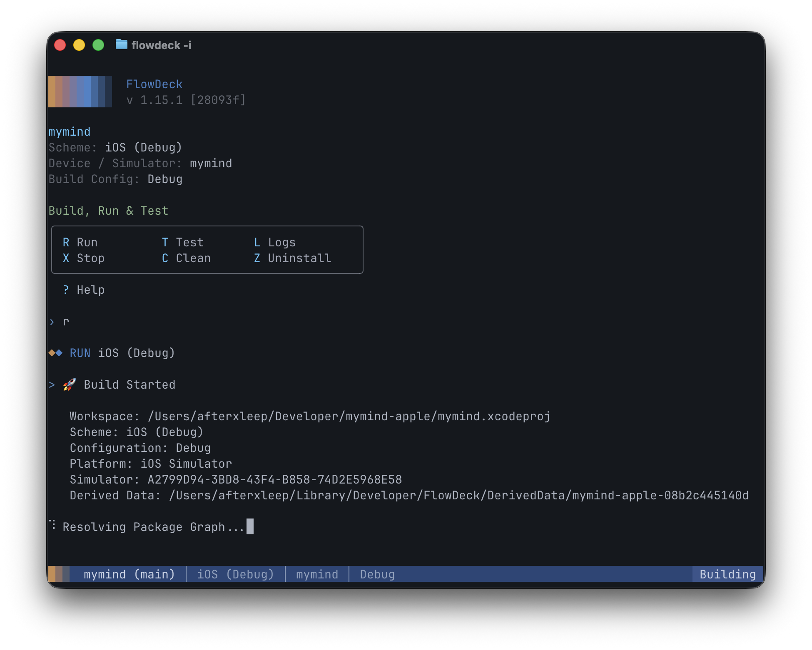This screenshot has height=650, width=812.
Task: Click the 'Configuration: Debug' output line
Action: (x=140, y=448)
